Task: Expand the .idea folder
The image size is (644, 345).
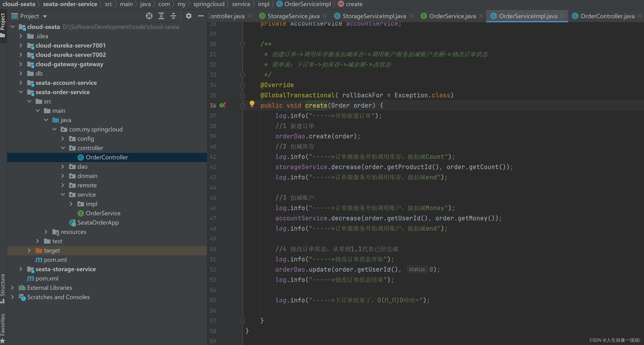Action: 21,36
